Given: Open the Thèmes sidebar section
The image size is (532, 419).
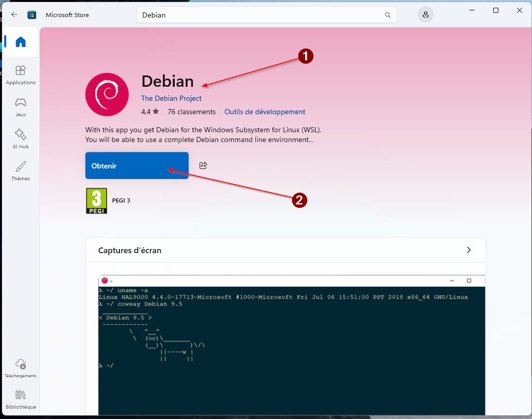Looking at the screenshot, I should pyautogui.click(x=20, y=171).
